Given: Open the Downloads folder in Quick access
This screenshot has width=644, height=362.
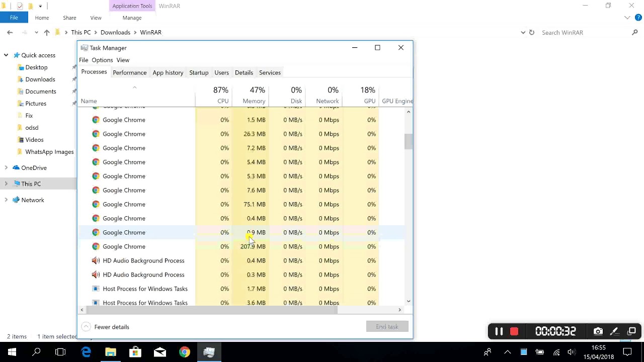Looking at the screenshot, I should tap(40, 79).
